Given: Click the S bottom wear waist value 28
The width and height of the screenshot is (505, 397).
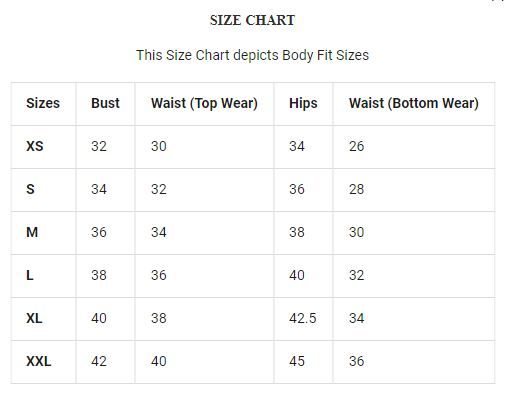Looking at the screenshot, I should (x=356, y=189).
